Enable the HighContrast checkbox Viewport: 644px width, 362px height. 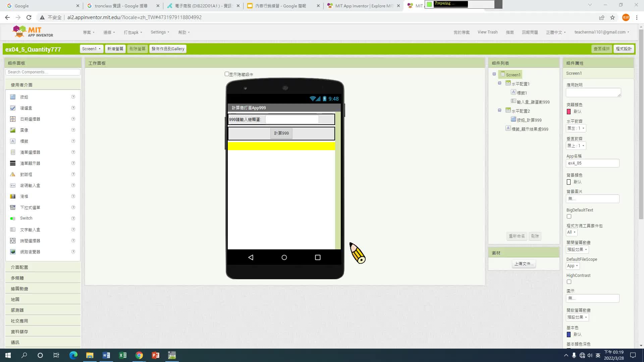569,282
